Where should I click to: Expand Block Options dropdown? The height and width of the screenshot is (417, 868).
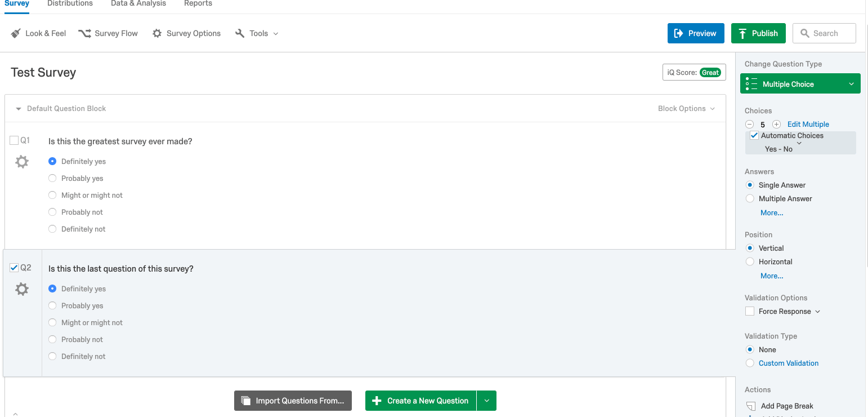686,108
